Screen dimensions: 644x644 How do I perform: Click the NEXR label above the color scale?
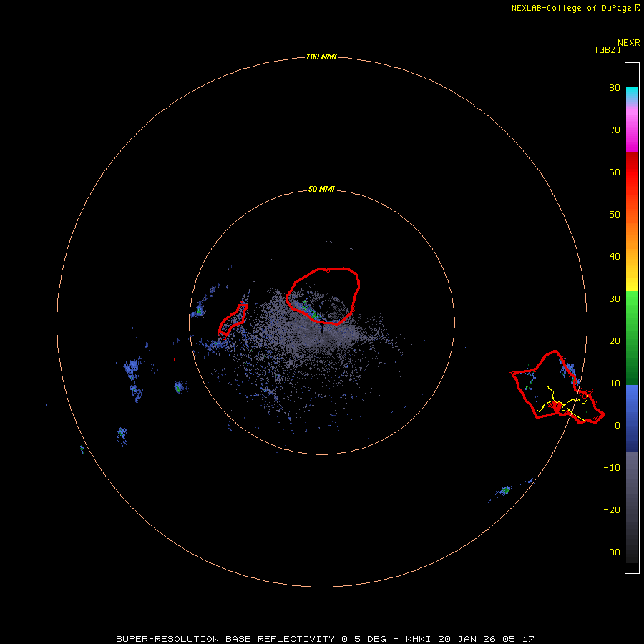pos(628,43)
